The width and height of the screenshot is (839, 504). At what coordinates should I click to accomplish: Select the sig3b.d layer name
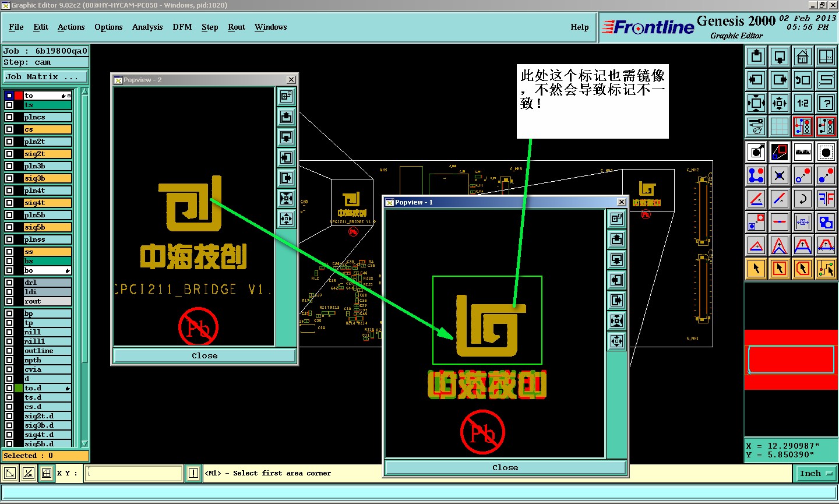click(48, 425)
